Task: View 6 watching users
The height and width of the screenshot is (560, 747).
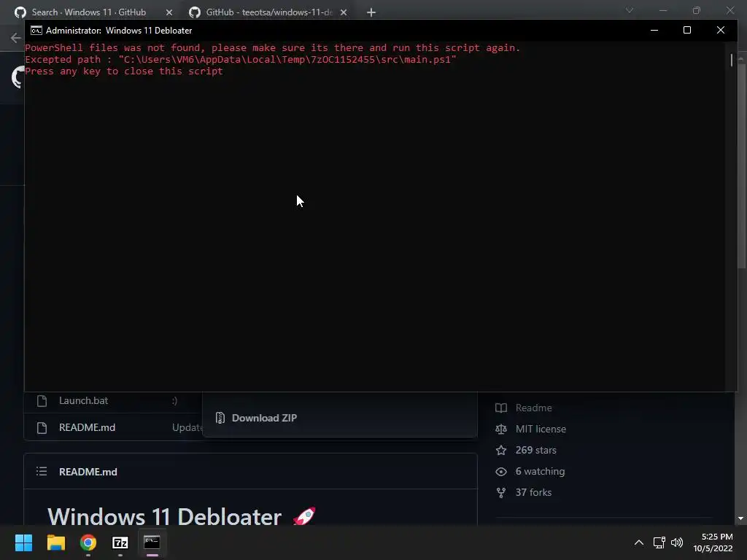Action: click(x=541, y=472)
